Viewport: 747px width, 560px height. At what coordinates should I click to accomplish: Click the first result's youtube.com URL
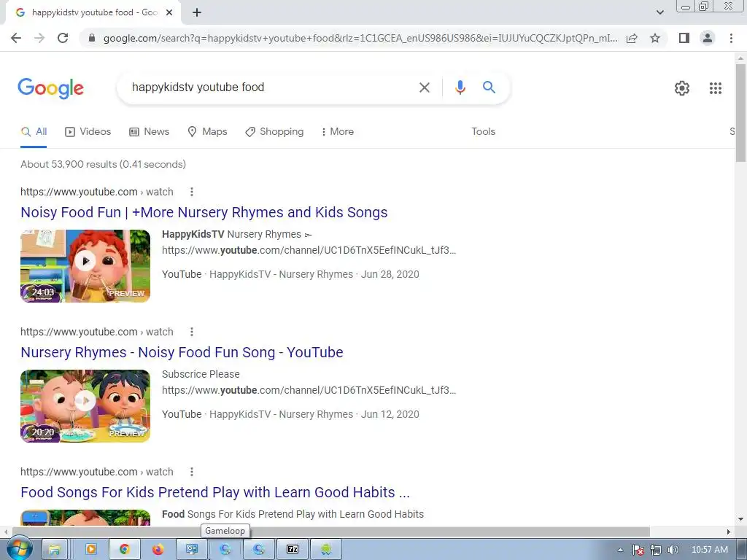[97, 192]
